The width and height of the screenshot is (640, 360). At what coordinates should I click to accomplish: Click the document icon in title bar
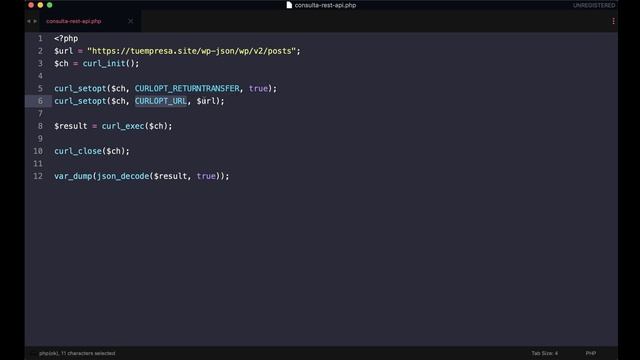point(289,5)
